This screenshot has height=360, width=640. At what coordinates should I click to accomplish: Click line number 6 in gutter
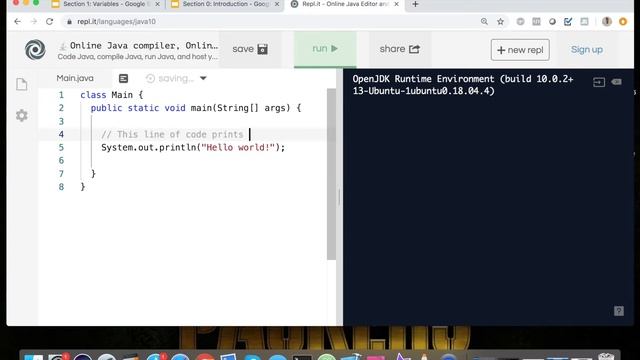pyautogui.click(x=61, y=160)
